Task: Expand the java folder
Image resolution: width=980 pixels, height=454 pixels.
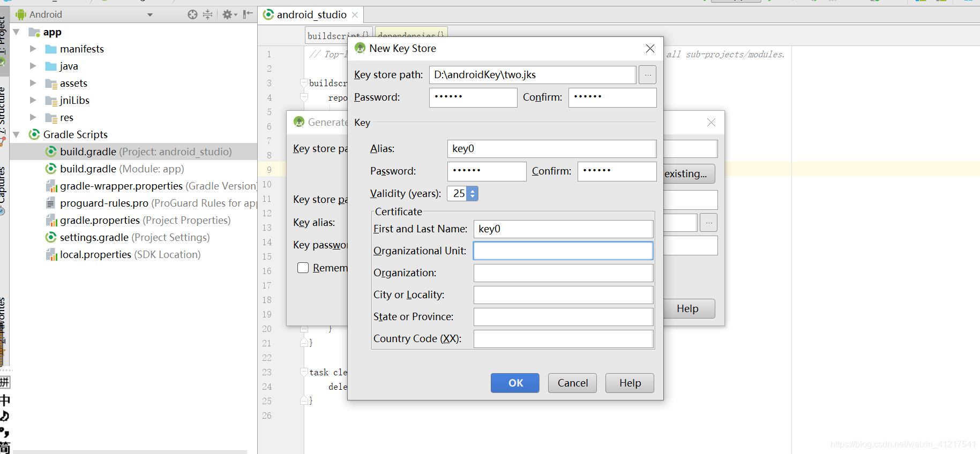Action: (33, 66)
